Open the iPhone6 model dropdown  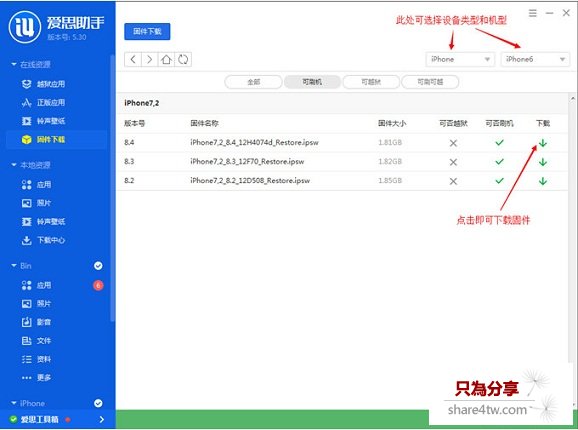point(535,59)
